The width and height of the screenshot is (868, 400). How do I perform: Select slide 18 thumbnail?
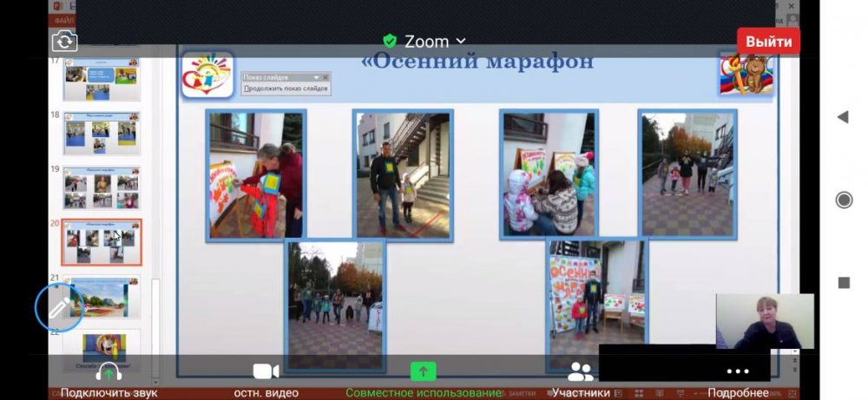(x=102, y=134)
